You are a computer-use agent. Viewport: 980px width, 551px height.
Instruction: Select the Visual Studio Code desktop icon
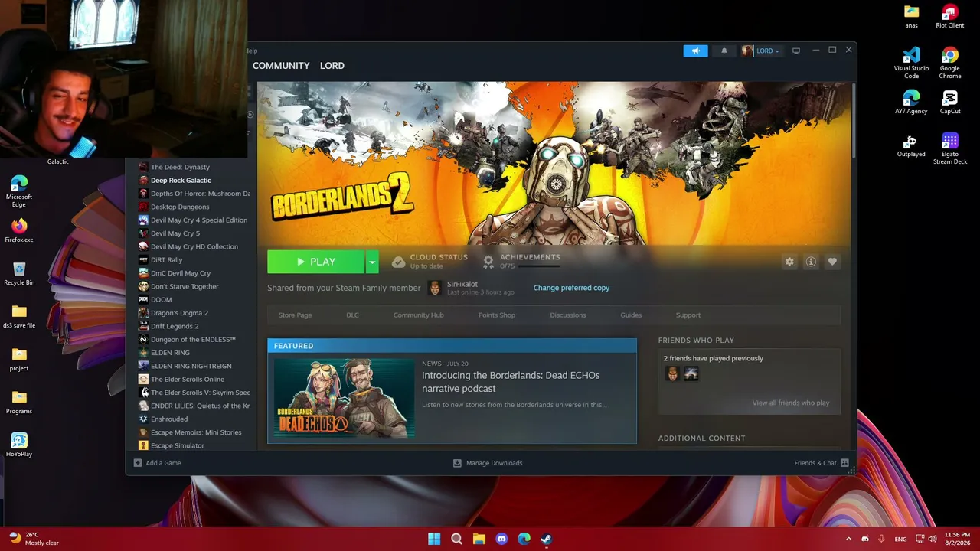click(911, 63)
